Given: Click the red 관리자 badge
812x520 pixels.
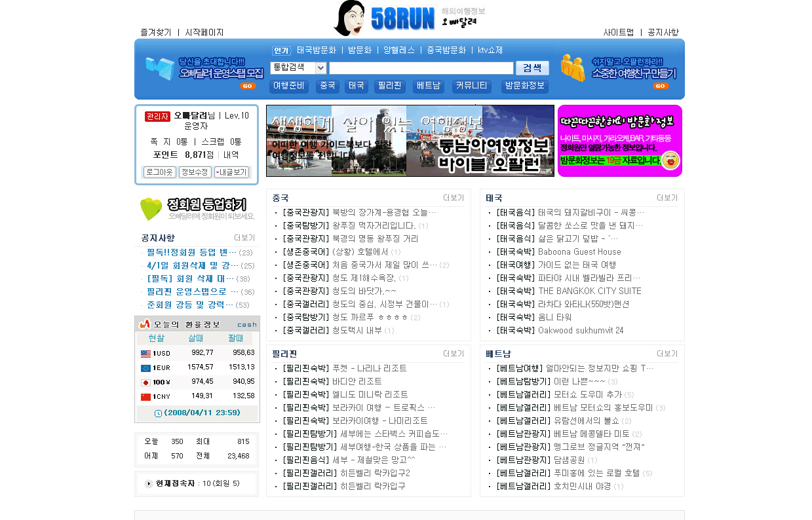Looking at the screenshot, I should [x=157, y=116].
